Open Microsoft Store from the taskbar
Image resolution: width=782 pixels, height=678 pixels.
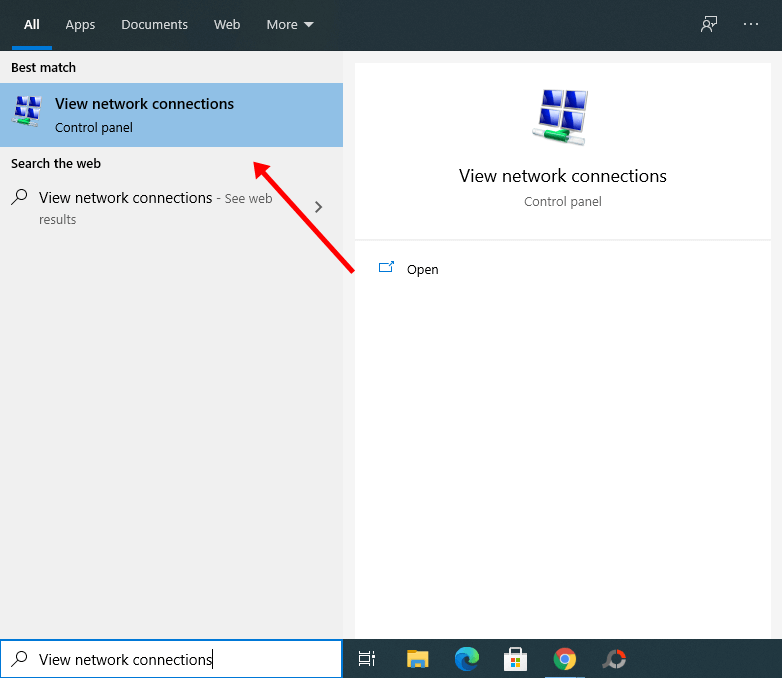[x=515, y=659]
